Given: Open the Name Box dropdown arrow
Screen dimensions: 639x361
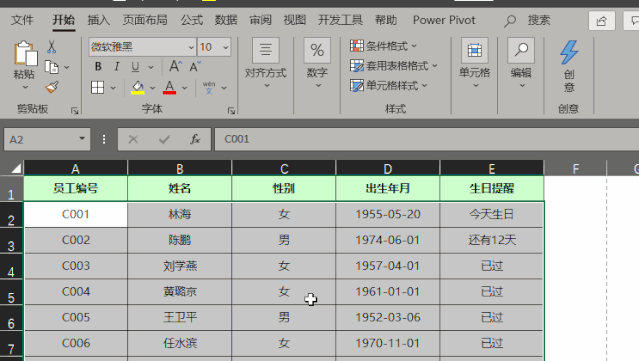Looking at the screenshot, I should (x=82, y=139).
